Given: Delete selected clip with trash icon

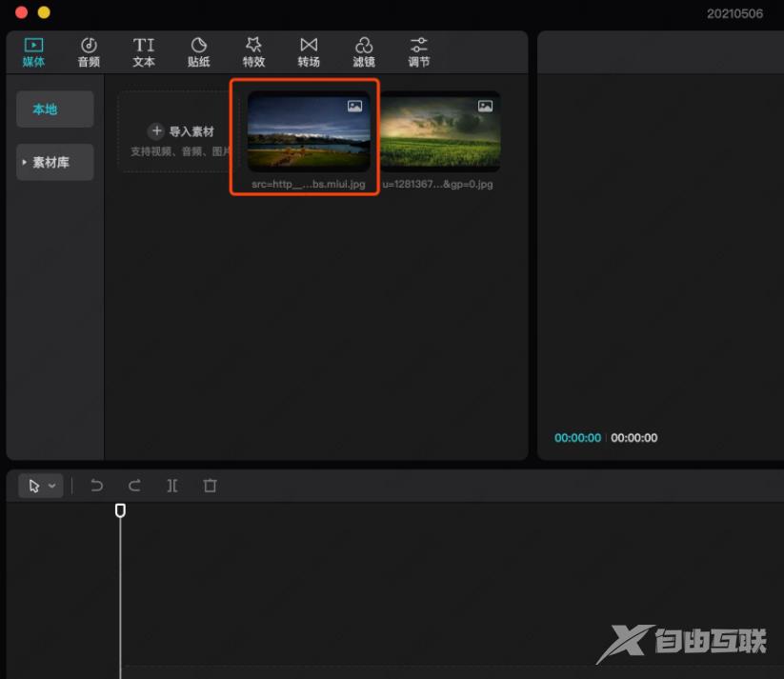Looking at the screenshot, I should coord(210,486).
